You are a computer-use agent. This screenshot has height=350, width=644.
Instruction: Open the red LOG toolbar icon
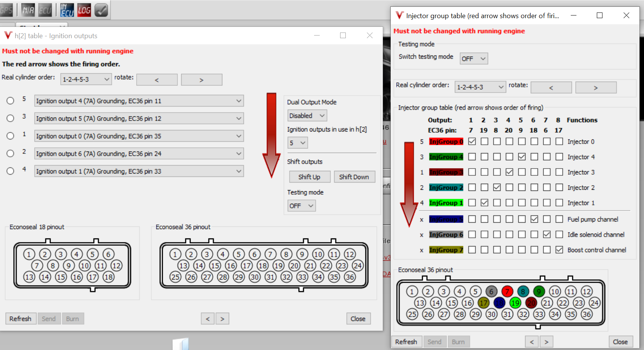84,10
